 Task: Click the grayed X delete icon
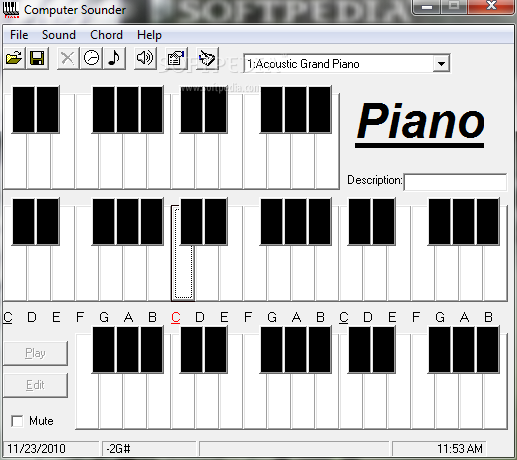click(x=68, y=58)
